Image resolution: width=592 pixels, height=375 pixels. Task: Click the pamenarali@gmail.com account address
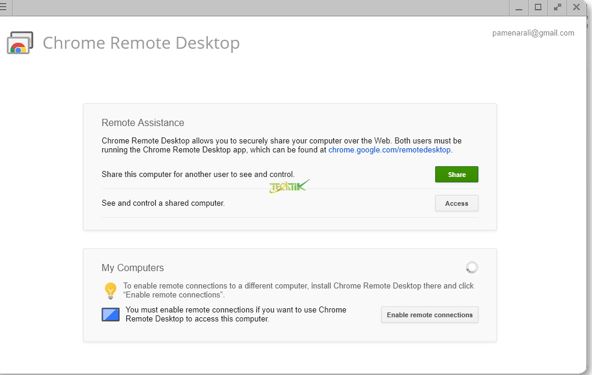click(533, 33)
